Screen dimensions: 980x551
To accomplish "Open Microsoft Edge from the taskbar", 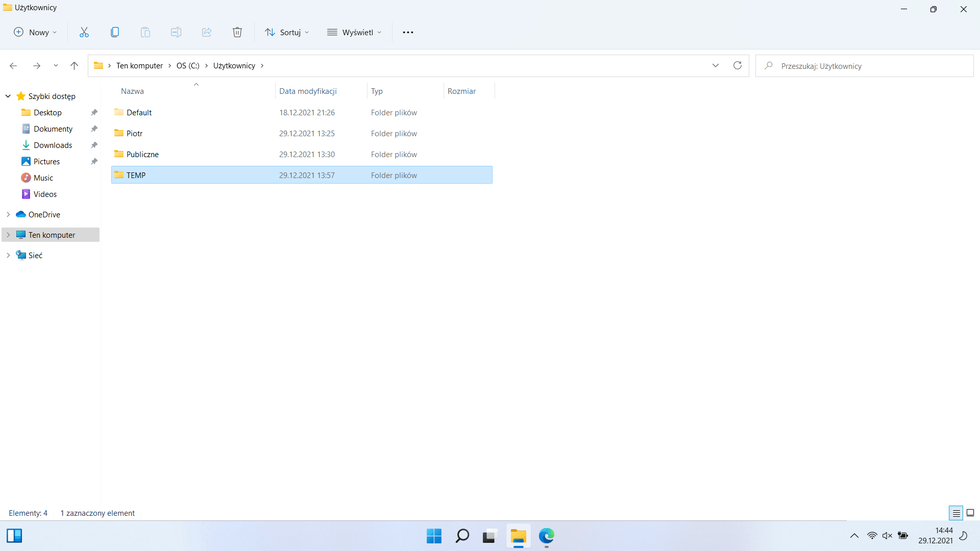I will pyautogui.click(x=547, y=536).
